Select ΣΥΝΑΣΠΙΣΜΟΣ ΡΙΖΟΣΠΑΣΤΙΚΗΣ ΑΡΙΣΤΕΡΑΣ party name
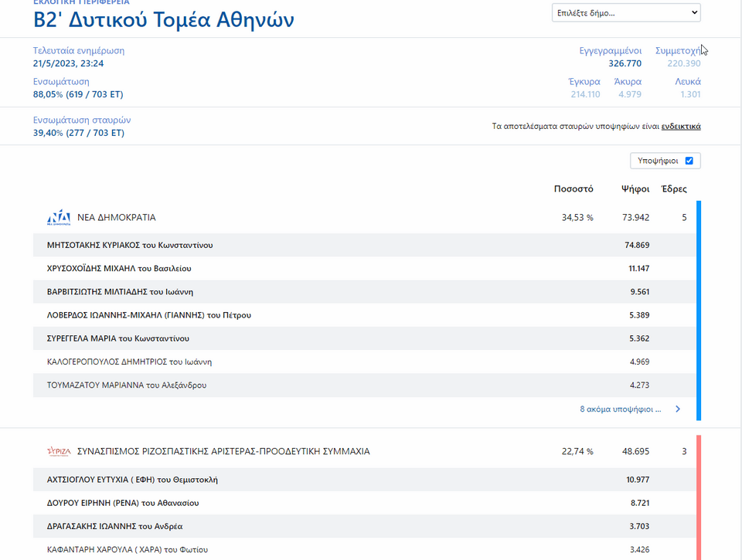 tap(223, 451)
